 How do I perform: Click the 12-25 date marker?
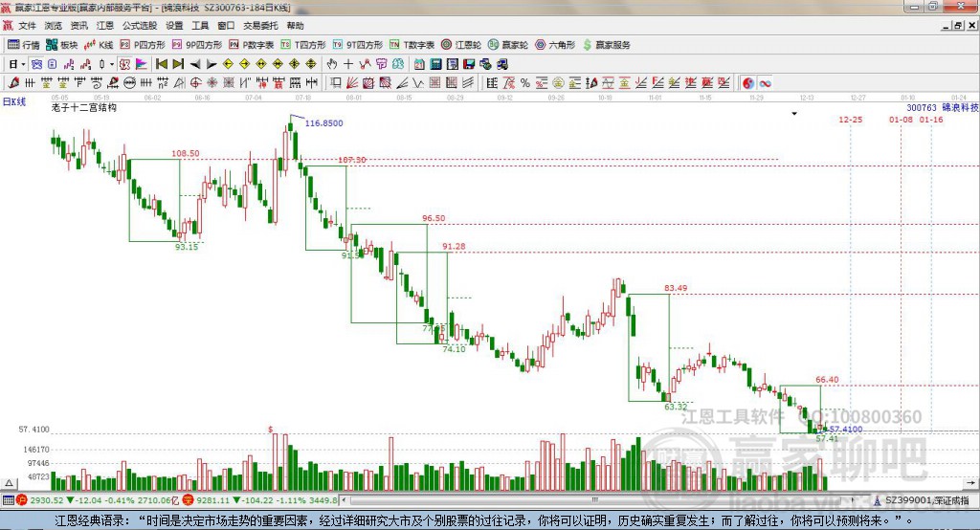(x=850, y=120)
